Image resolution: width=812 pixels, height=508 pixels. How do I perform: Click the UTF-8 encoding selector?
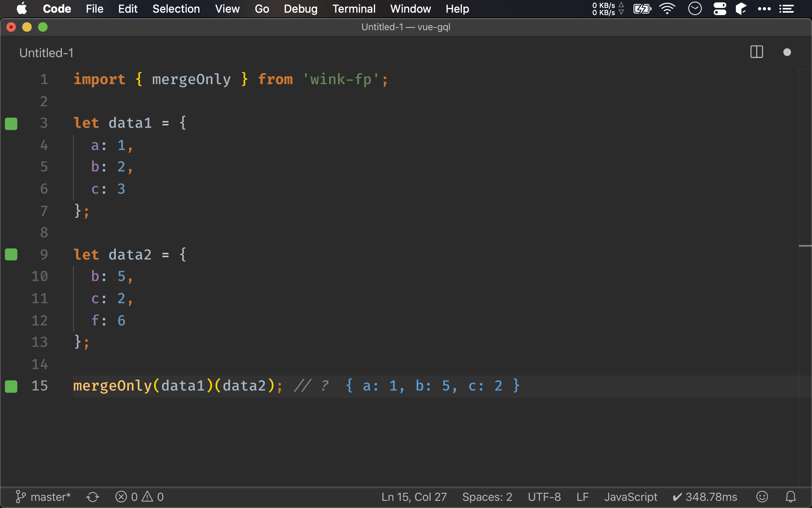tap(544, 497)
